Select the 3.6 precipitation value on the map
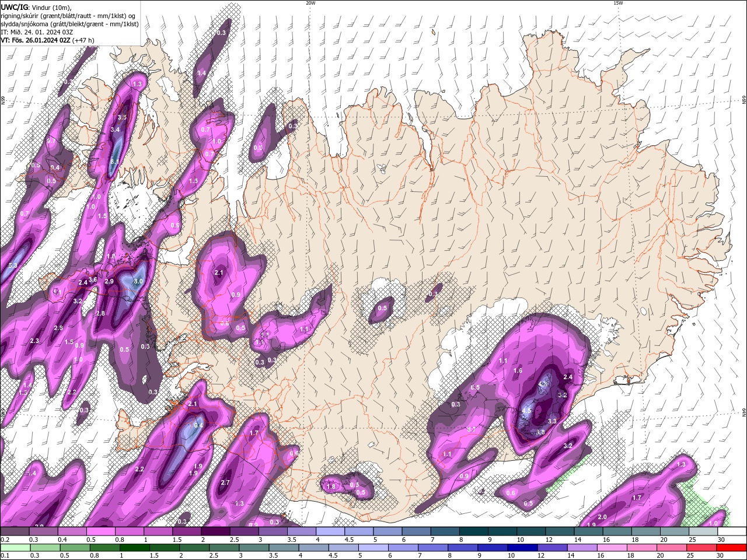This screenshot has height=560, width=747. pyautogui.click(x=93, y=280)
